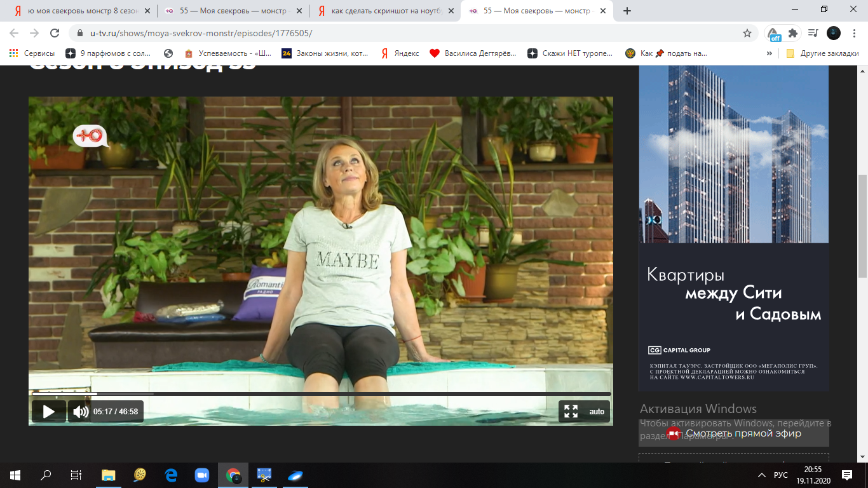868x488 pixels.
Task: Seek along the video progress bar
Action: [x=322, y=394]
